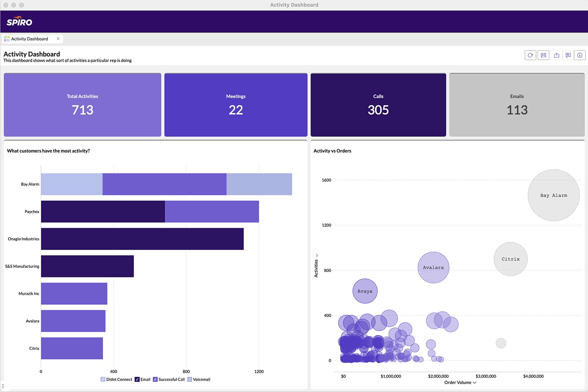The width and height of the screenshot is (588, 392).
Task: Open the Activities axis dropdown
Action: coord(316,266)
